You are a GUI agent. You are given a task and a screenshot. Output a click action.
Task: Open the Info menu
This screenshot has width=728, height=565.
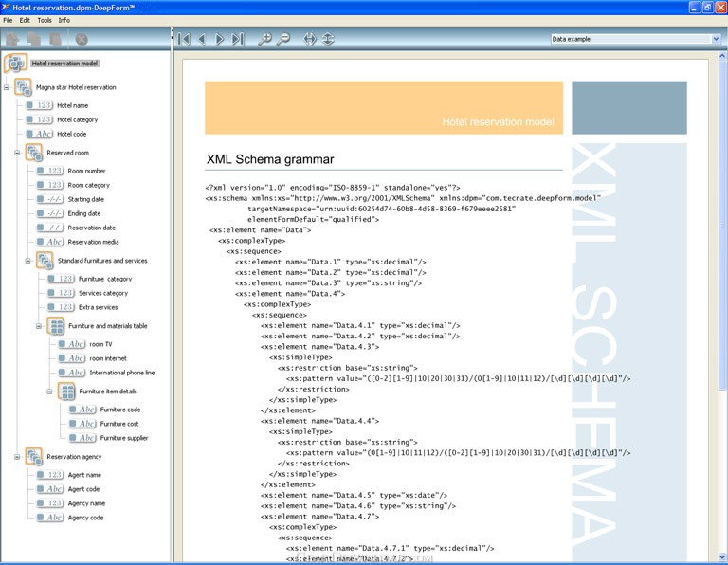pos(64,20)
